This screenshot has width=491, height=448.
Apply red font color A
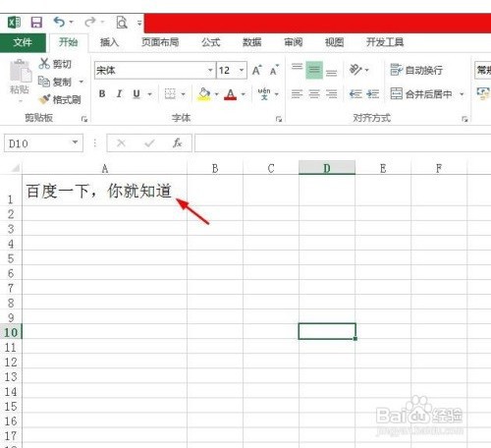231,94
